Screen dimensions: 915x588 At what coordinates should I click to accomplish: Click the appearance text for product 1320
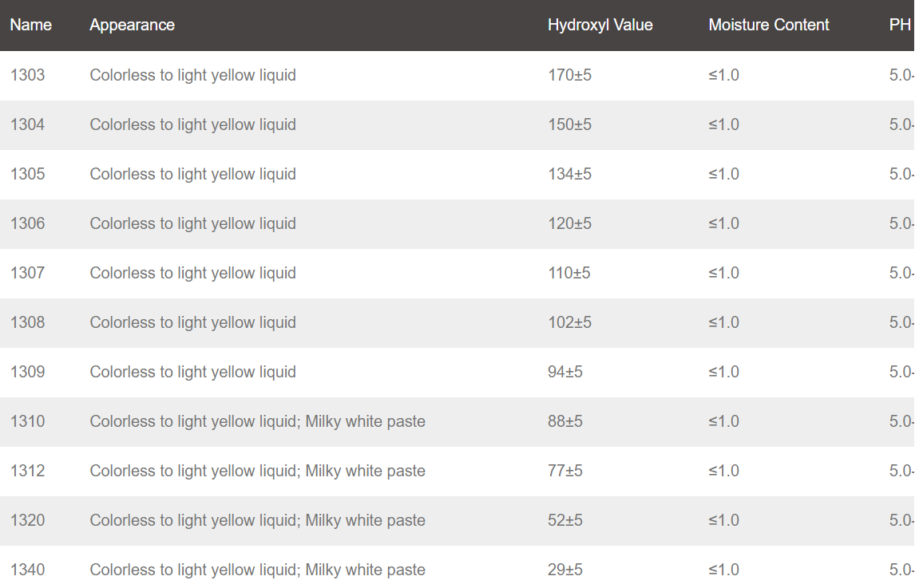point(257,520)
